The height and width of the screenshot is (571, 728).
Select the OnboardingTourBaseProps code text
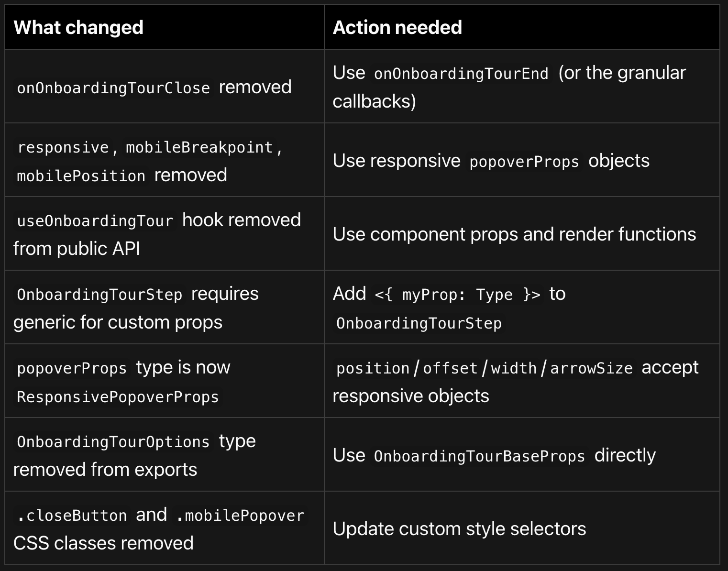pyautogui.click(x=479, y=456)
